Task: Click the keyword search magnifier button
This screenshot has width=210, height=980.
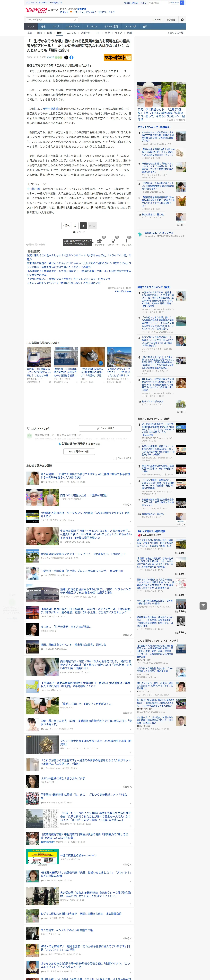Action: (75, 19)
